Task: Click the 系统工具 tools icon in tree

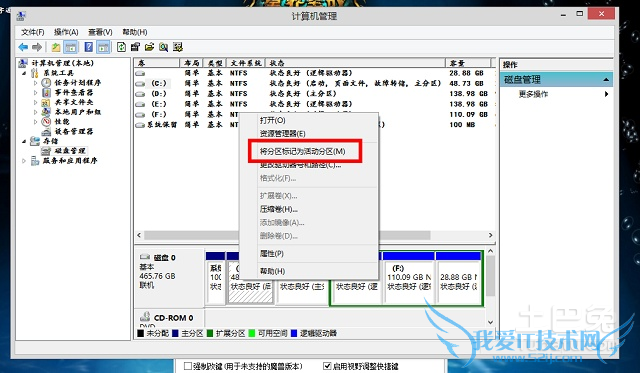Action: click(35, 73)
